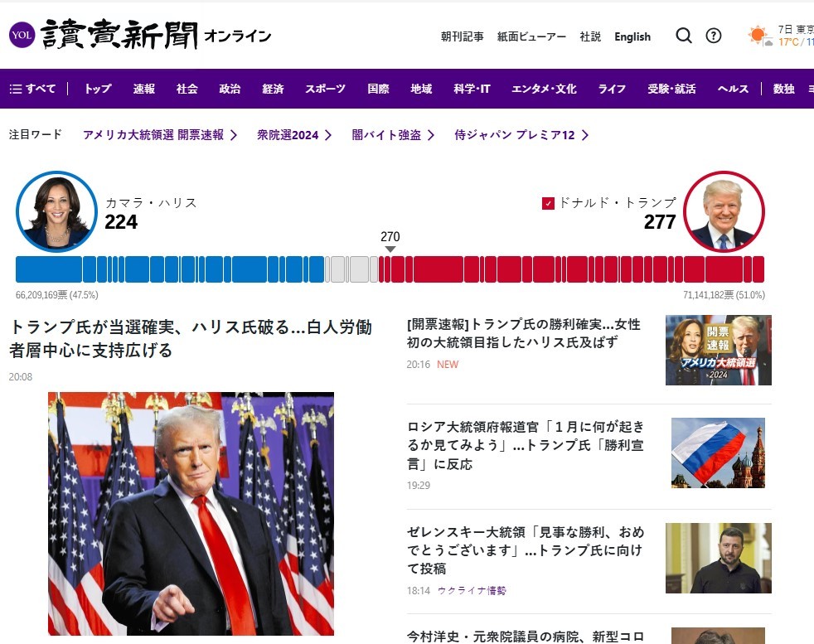Open the 社会 section
This screenshot has height=644, width=814.
[x=187, y=89]
